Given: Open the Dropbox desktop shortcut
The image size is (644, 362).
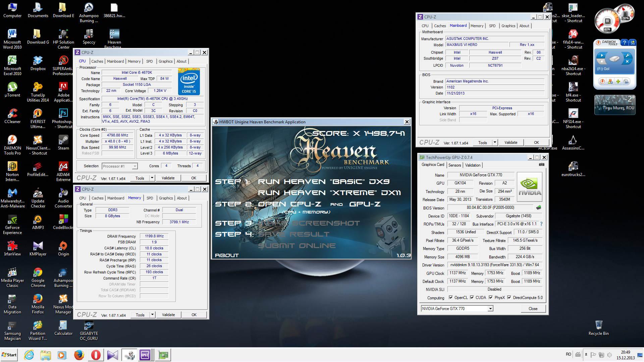Looking at the screenshot, I should (38, 63).
